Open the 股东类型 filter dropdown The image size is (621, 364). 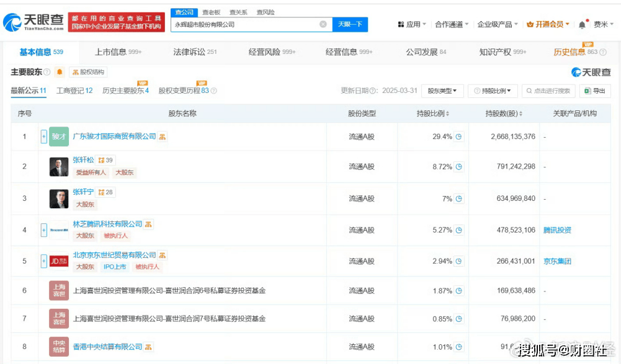442,91
